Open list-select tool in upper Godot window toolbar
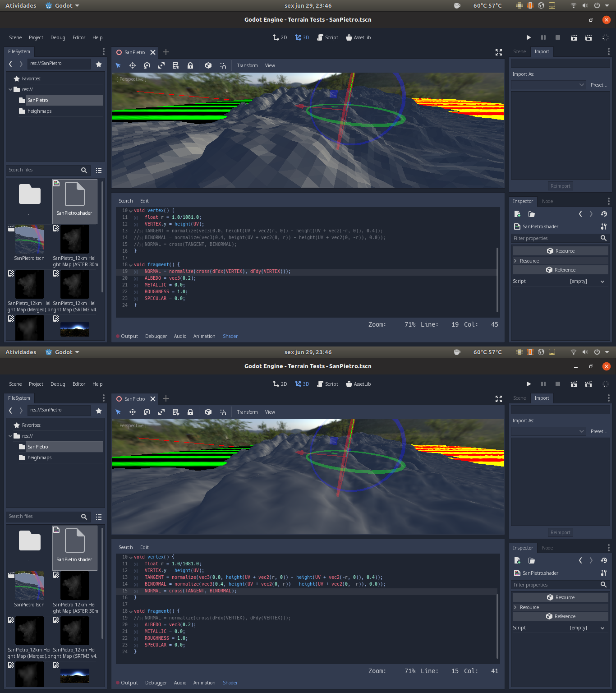Image resolution: width=616 pixels, height=693 pixels. point(176,65)
